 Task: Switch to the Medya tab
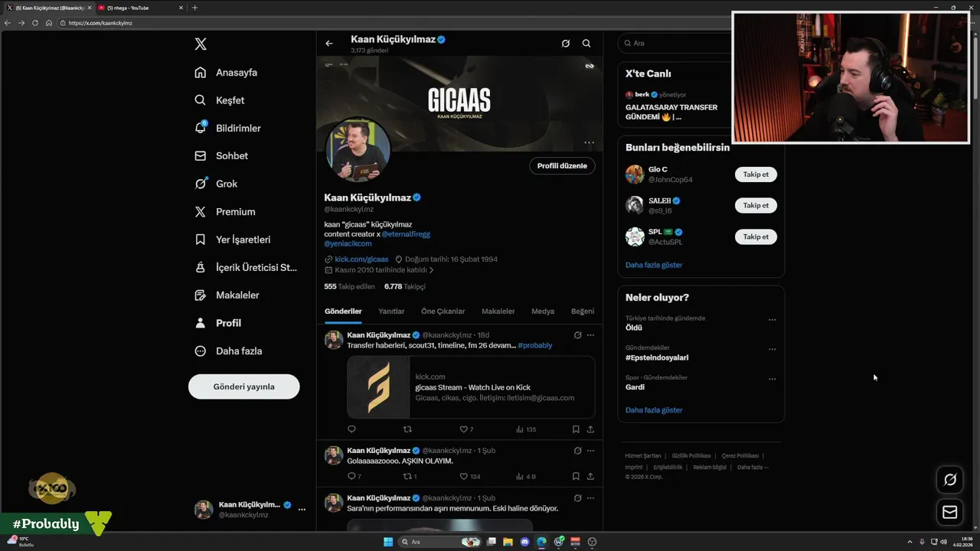543,311
